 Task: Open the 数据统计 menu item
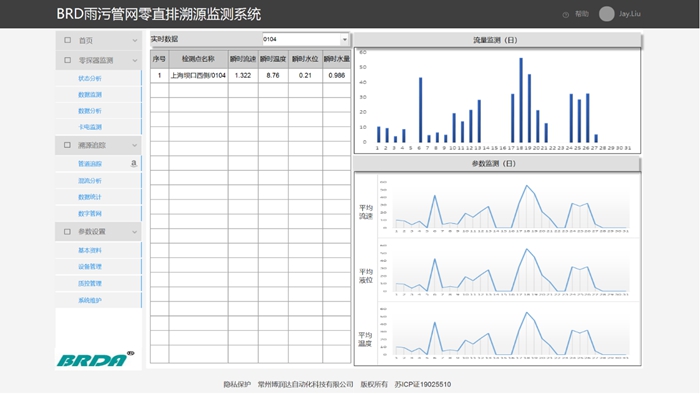tap(90, 197)
